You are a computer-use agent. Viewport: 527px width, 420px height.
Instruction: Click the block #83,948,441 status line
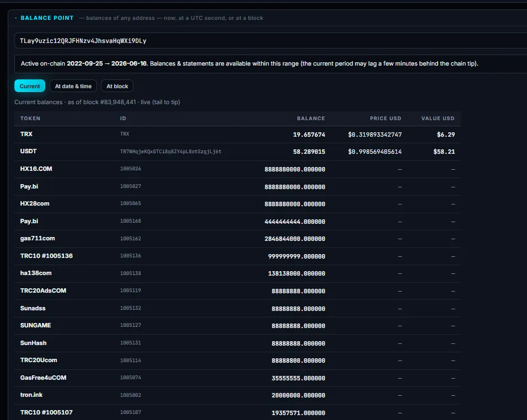tap(97, 102)
